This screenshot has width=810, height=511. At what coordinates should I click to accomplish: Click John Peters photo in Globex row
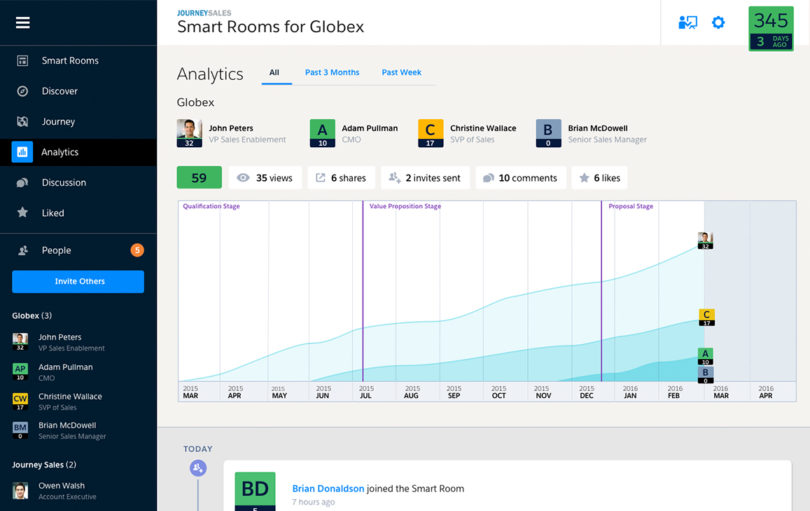[x=189, y=133]
